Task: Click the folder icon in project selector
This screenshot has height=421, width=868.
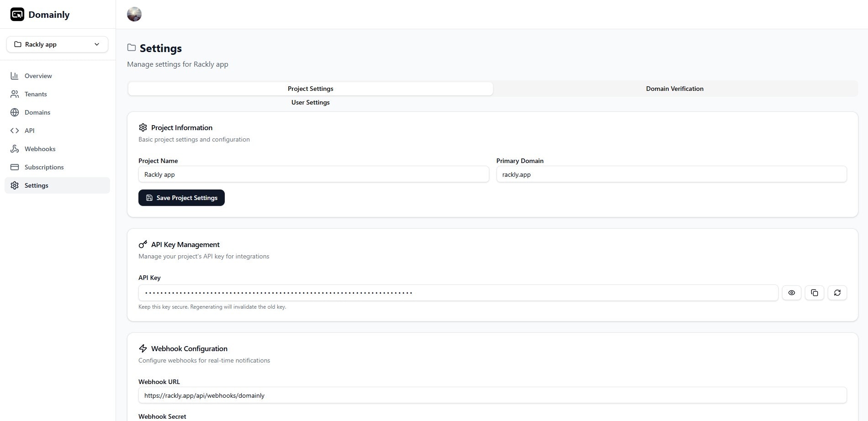Action: pos(18,44)
